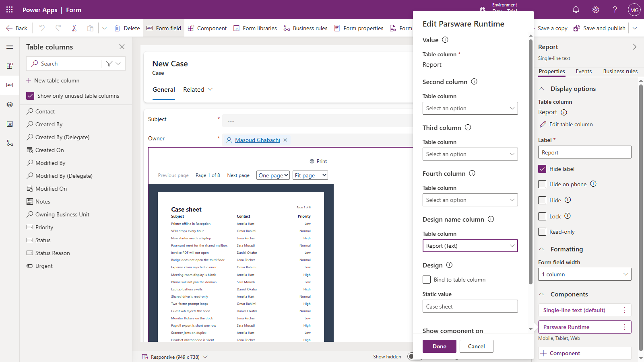
Task: Open the Tree view layers icon
Action: [10, 105]
